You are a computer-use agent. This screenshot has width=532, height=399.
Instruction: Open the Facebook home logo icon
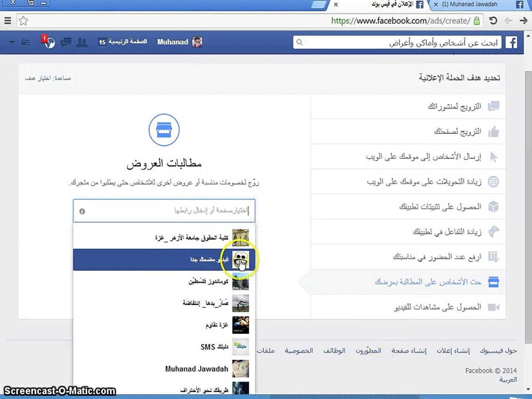[x=511, y=42]
